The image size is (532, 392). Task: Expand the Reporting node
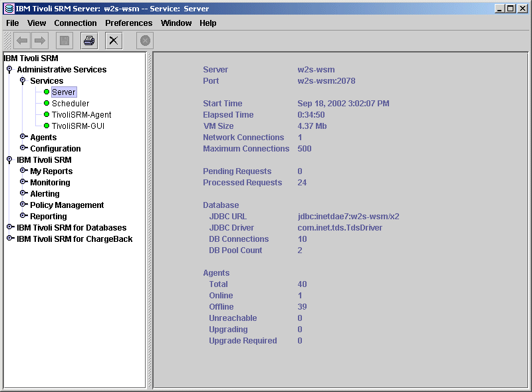click(23, 216)
